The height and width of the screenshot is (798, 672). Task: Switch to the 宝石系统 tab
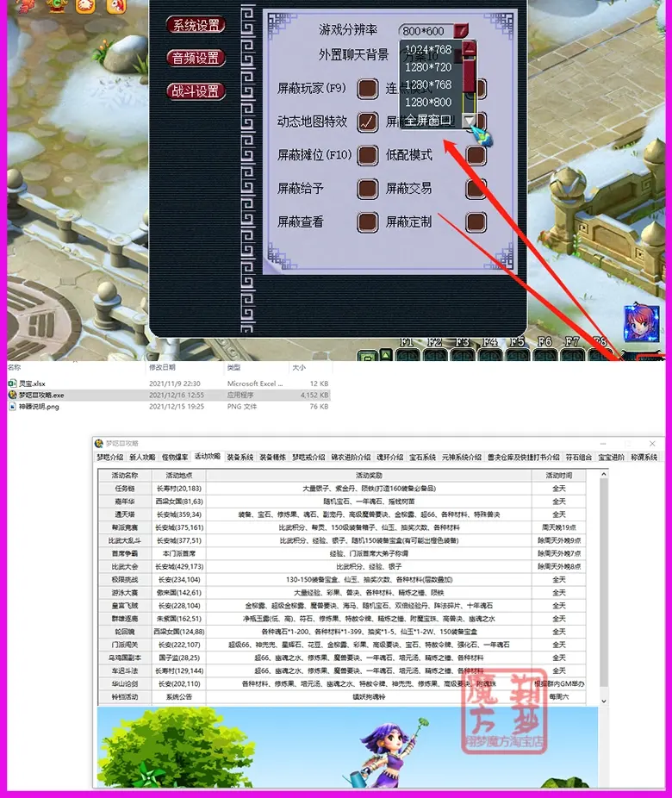point(423,457)
